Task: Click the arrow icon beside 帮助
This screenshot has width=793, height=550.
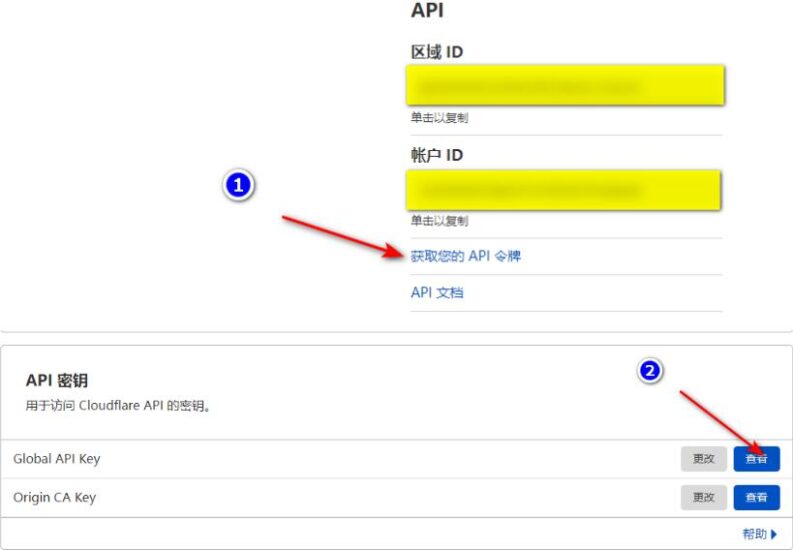Action: pos(774,535)
